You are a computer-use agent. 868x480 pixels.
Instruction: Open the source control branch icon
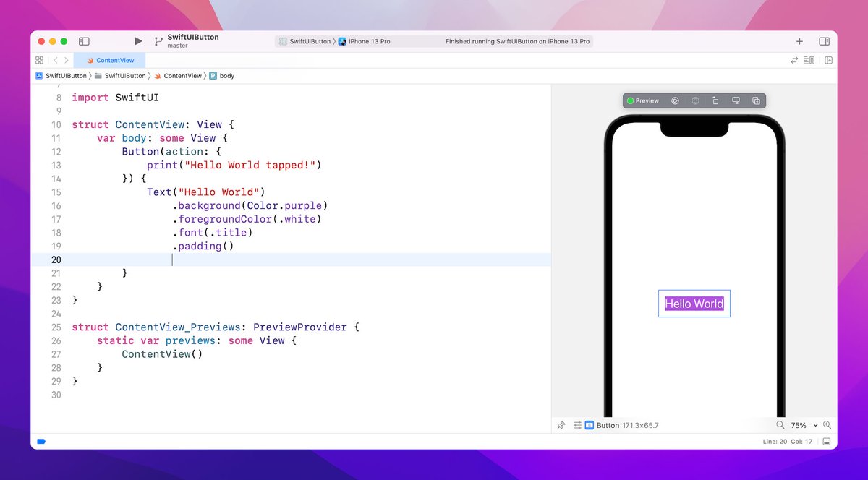158,41
